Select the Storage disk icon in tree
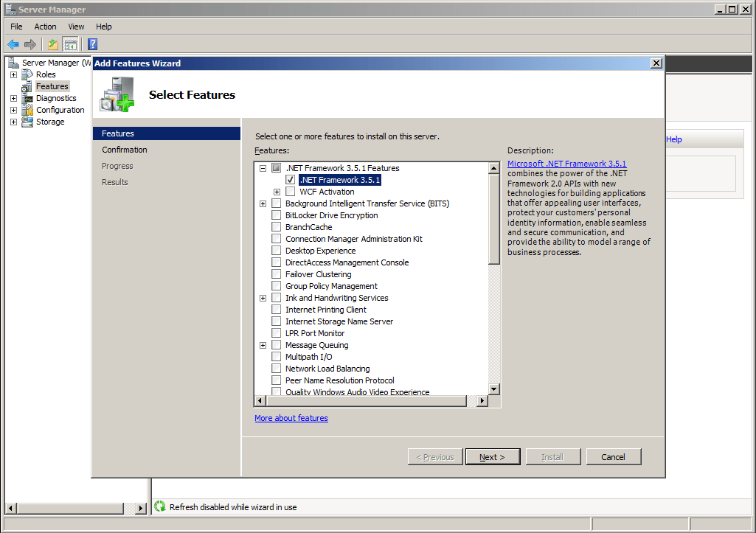Image resolution: width=756 pixels, height=533 pixels. pos(27,122)
